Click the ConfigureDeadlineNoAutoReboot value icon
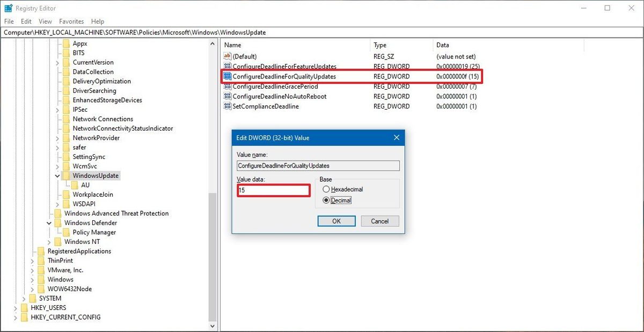Screen dimensions: 644x332 point(228,96)
